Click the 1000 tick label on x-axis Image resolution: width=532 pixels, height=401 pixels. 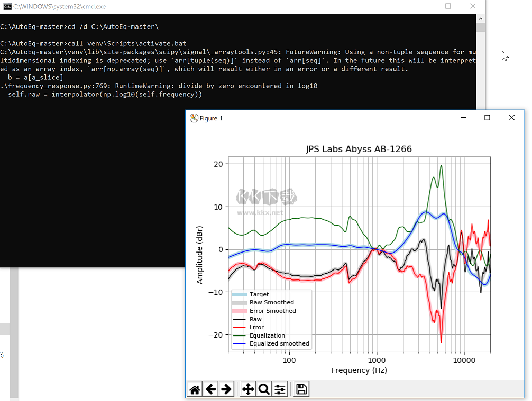point(377,360)
